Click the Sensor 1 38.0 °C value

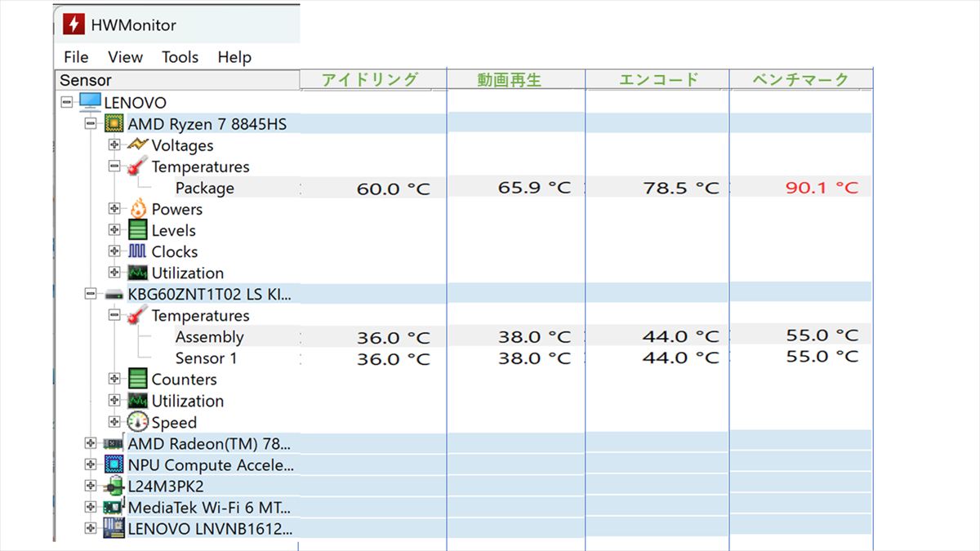[535, 358]
